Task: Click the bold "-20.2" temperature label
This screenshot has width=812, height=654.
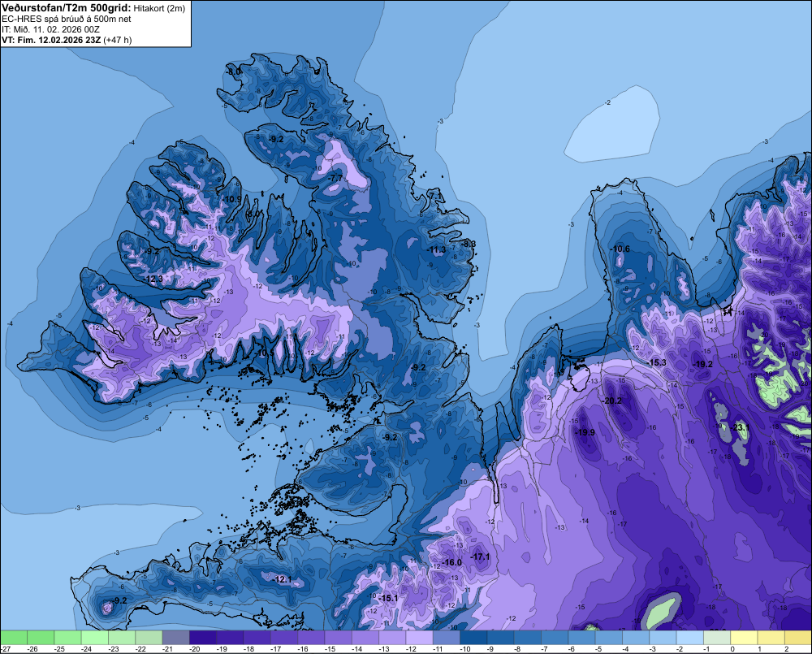Action: (x=611, y=401)
